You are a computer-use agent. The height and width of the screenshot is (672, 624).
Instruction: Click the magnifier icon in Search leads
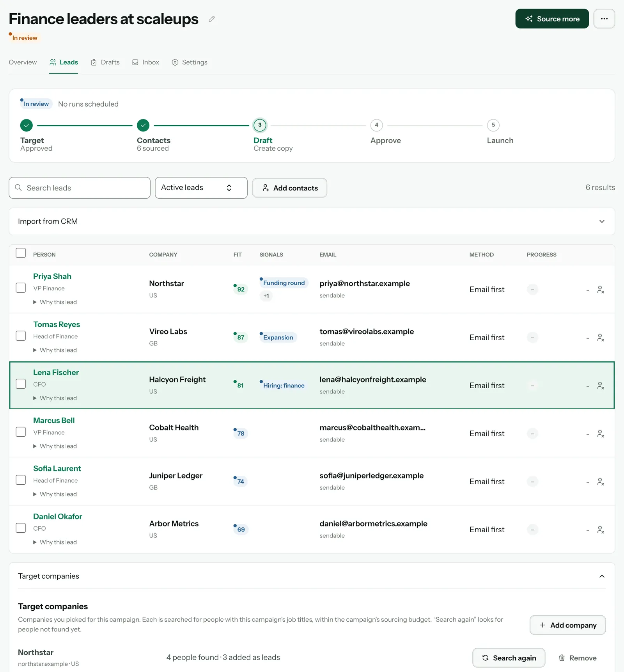click(18, 188)
